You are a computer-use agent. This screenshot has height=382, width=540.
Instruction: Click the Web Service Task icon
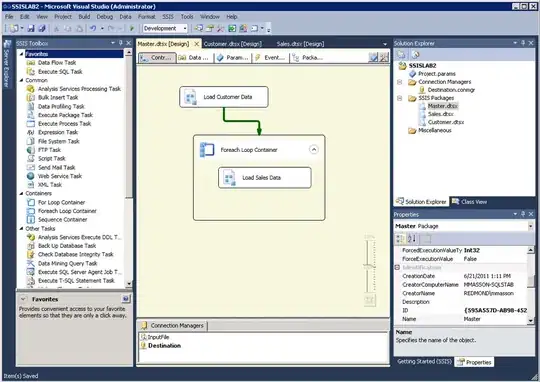pos(31,176)
